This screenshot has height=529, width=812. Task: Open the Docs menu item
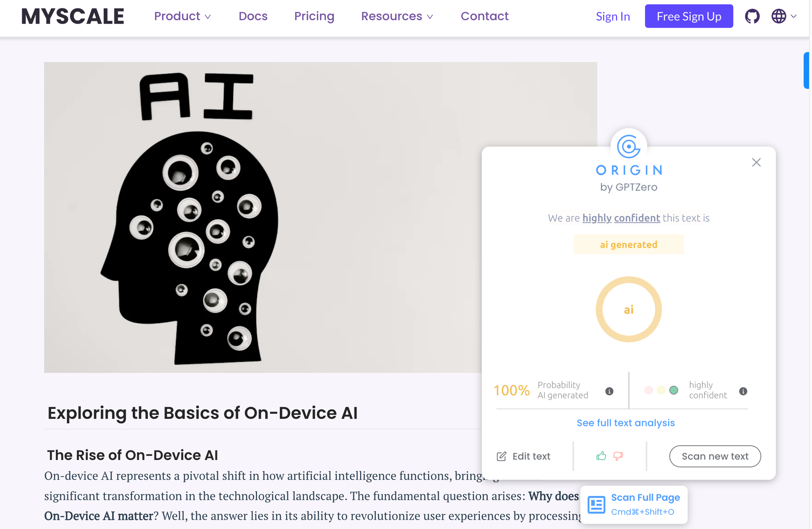point(253,16)
